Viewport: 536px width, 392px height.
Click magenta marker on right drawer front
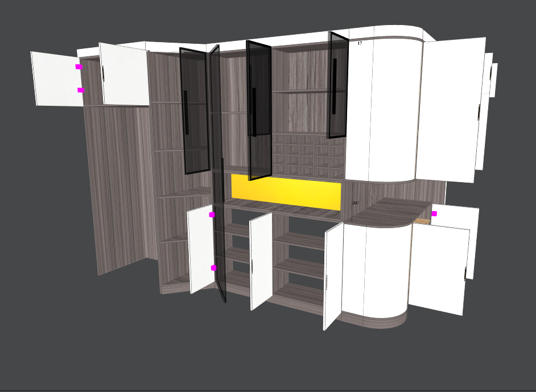(x=434, y=213)
